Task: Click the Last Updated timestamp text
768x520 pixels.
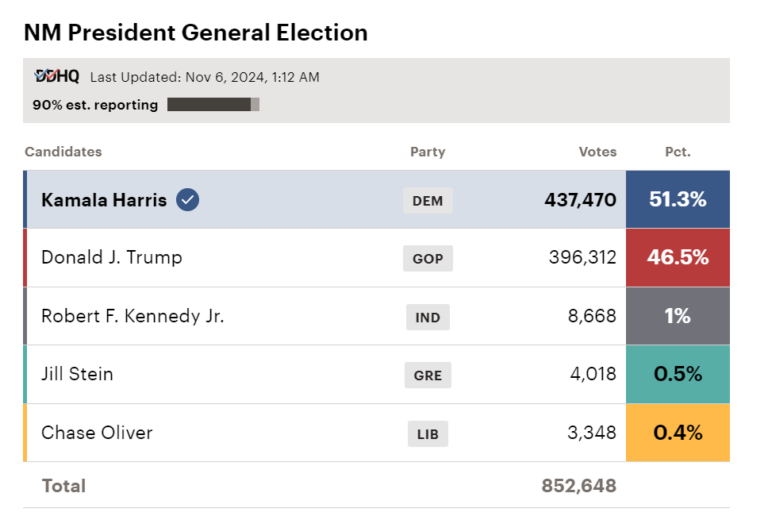Action: [x=205, y=77]
